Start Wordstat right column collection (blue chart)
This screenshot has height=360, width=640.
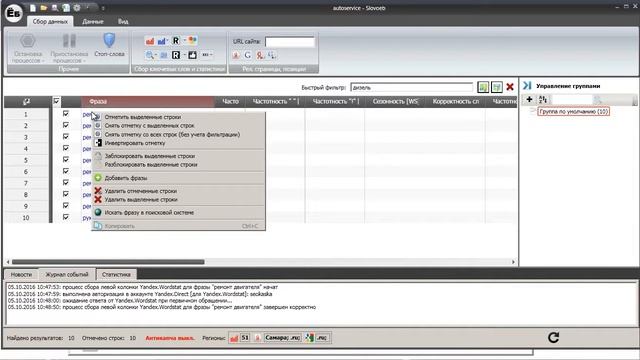162,41
